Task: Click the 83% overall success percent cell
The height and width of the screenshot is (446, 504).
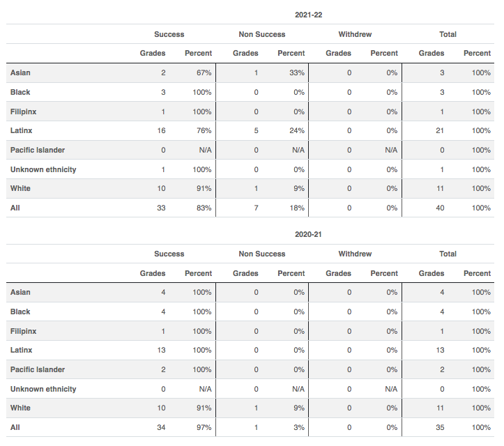Action: [204, 208]
